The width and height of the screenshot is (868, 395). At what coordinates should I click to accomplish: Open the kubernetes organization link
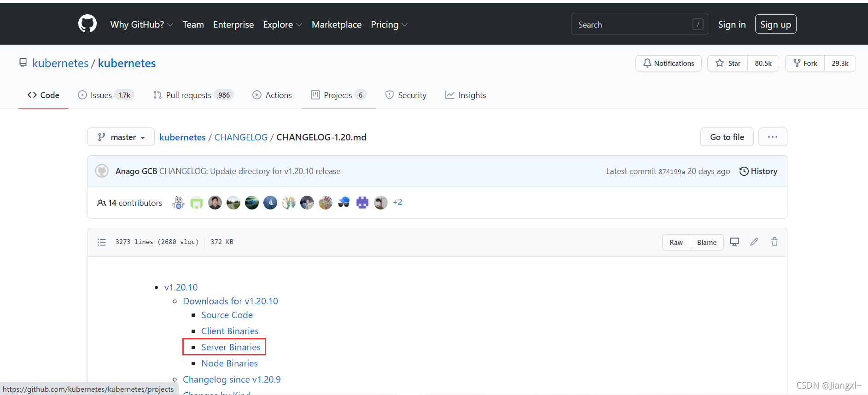(x=60, y=63)
